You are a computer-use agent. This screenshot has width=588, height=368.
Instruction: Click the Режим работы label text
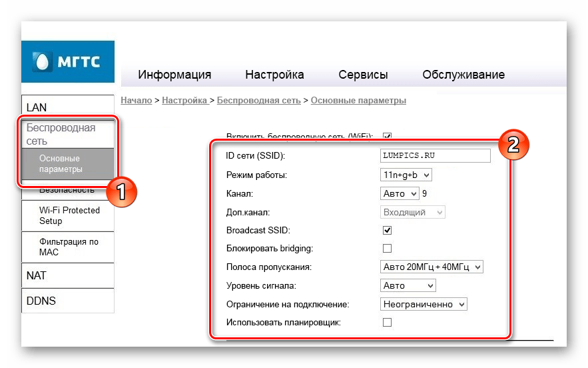(x=256, y=175)
